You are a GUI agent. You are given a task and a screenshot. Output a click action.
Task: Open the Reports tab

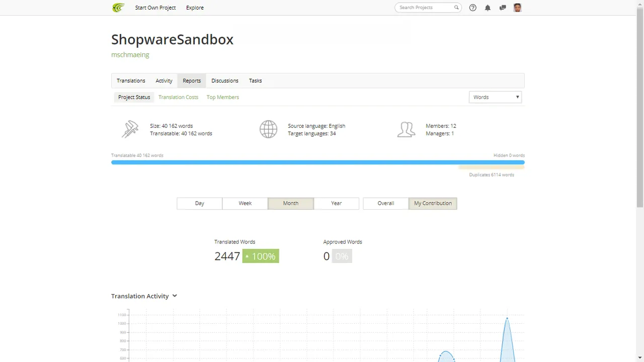[192, 80]
